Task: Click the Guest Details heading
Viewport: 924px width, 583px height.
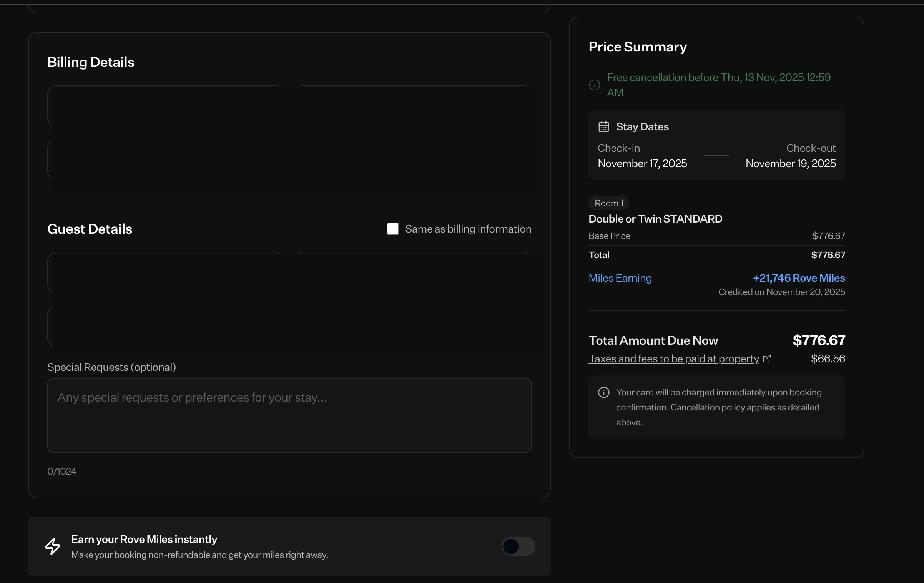Action: coord(90,229)
